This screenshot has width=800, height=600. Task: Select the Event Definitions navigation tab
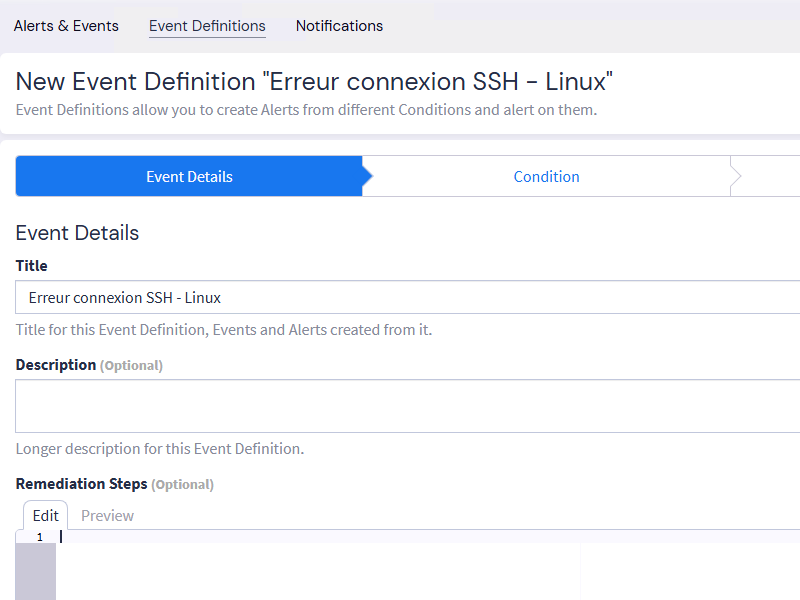click(x=207, y=26)
